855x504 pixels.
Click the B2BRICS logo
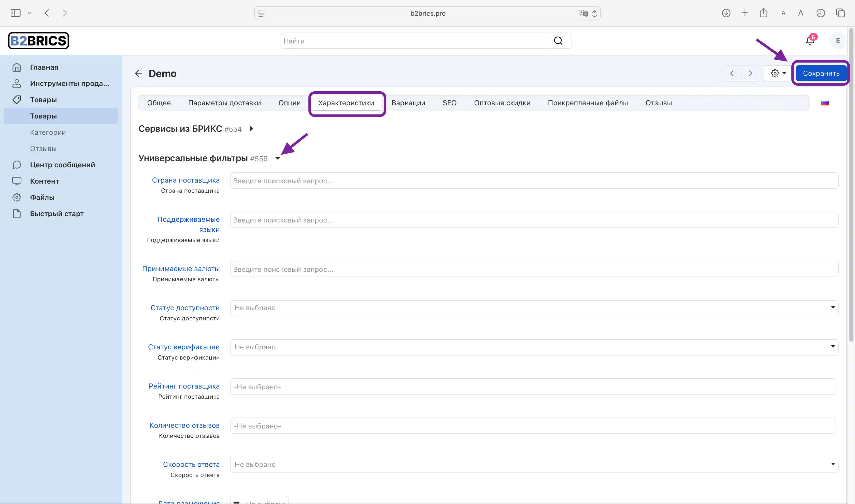tap(38, 41)
